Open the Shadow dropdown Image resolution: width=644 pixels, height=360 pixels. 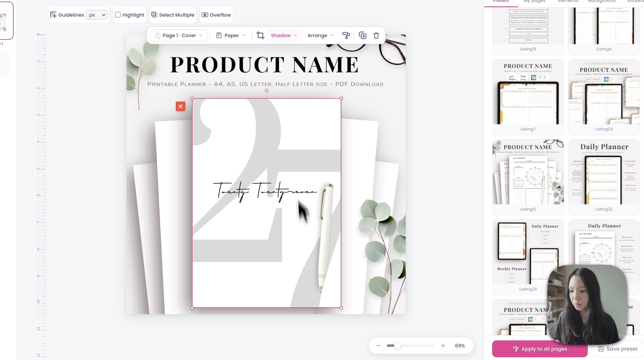click(284, 35)
